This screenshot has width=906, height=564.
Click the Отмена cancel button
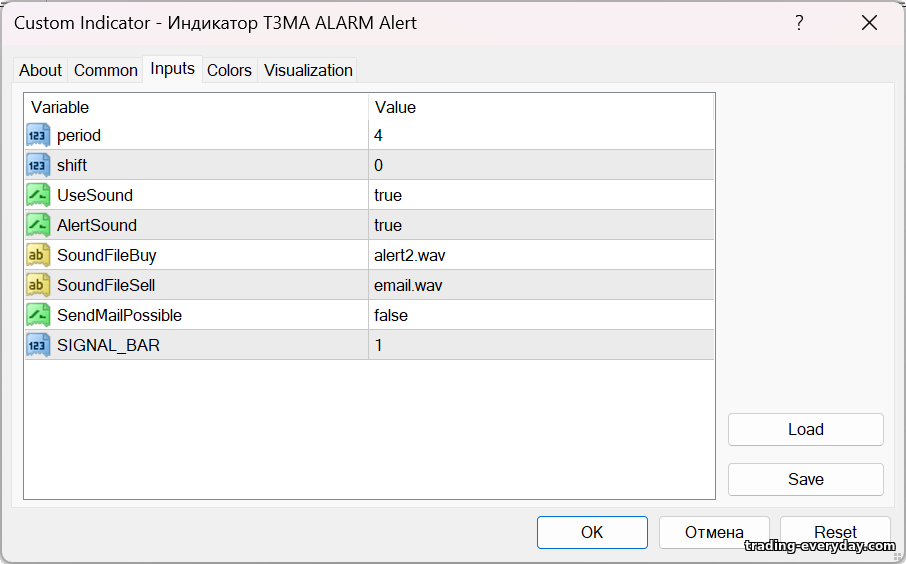click(714, 532)
